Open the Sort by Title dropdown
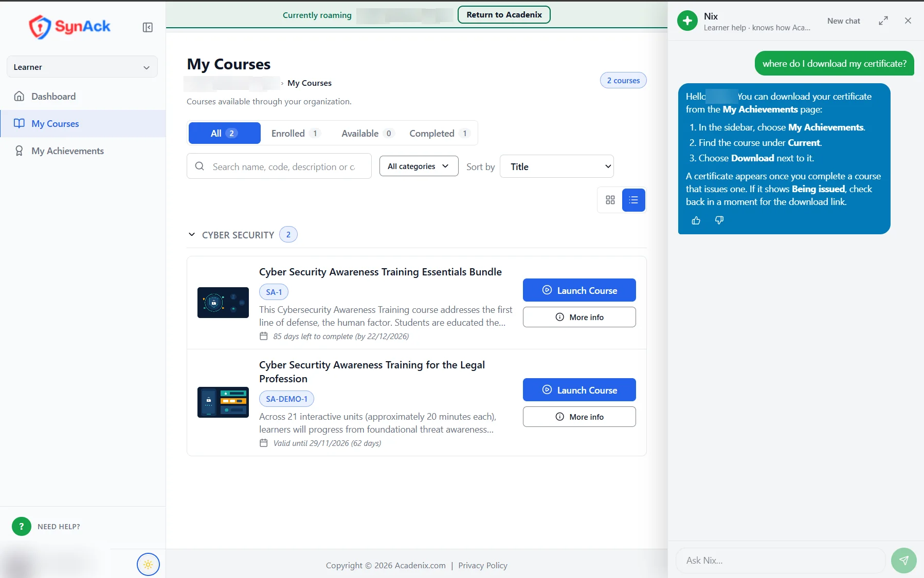 (557, 166)
